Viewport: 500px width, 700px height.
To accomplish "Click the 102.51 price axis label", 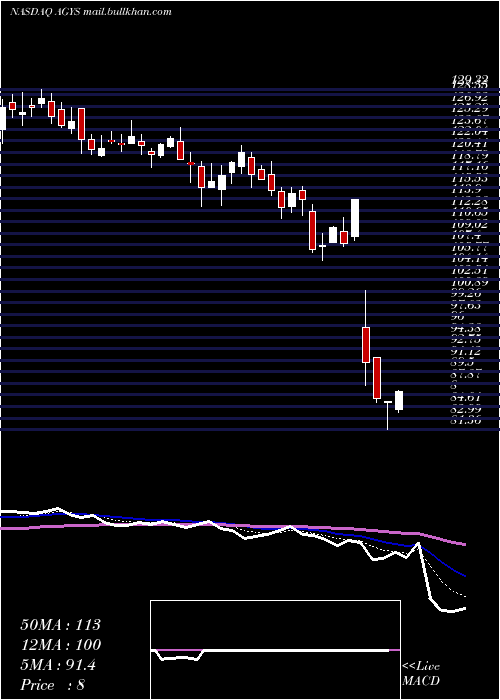I will click(469, 270).
